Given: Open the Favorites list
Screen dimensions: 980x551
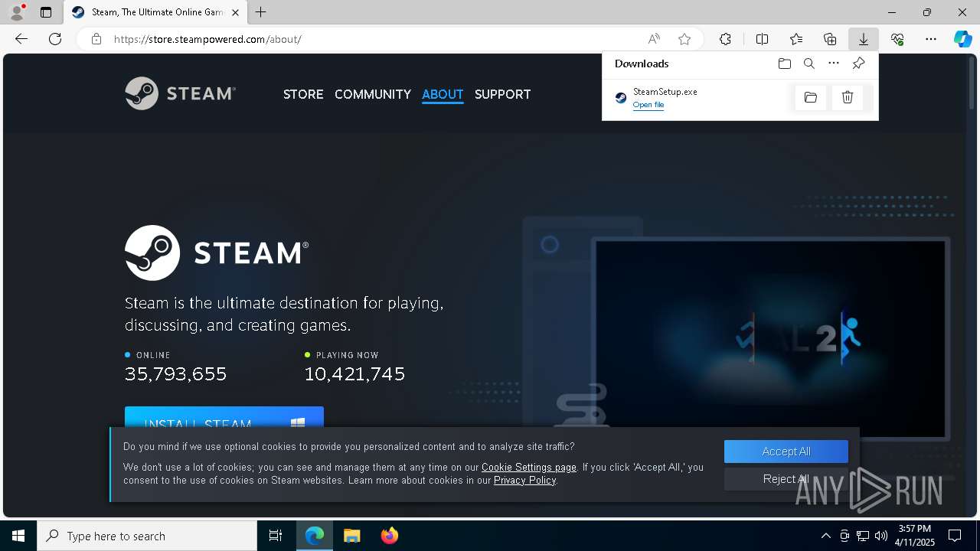Looking at the screenshot, I should [x=796, y=39].
